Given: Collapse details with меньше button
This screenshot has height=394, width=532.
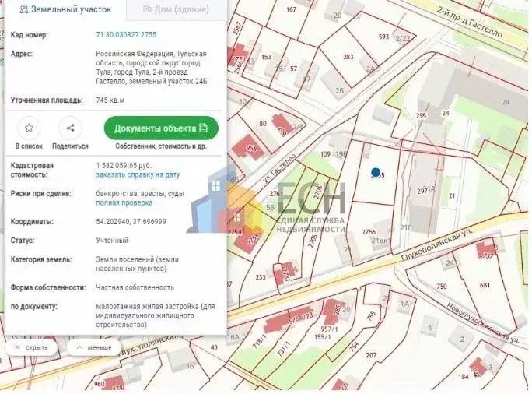Looking at the screenshot, I should [94, 347].
